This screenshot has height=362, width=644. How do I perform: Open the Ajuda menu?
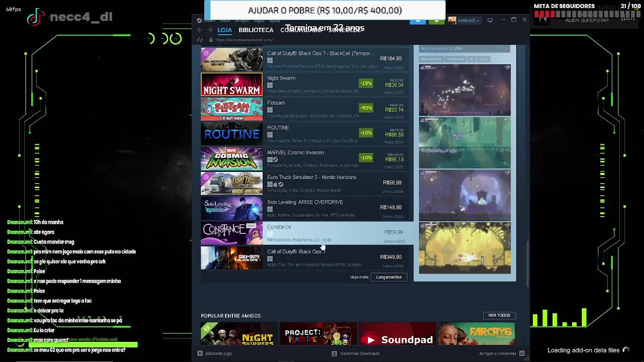pyautogui.click(x=274, y=21)
